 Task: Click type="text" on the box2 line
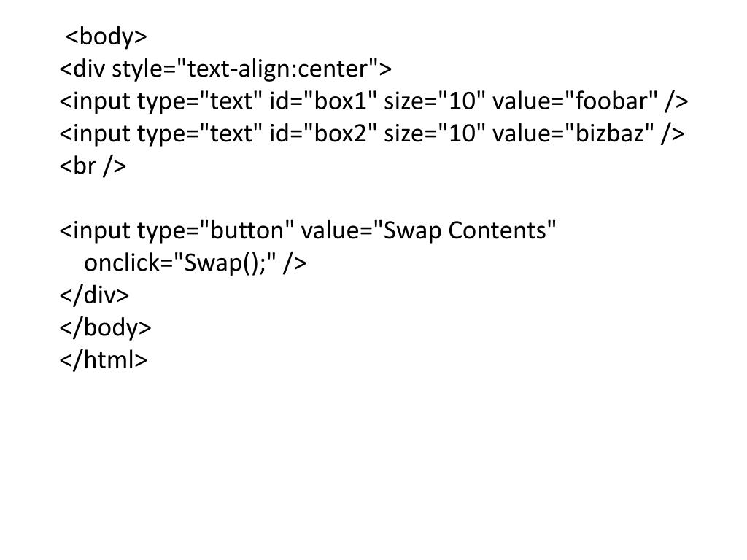click(201, 133)
